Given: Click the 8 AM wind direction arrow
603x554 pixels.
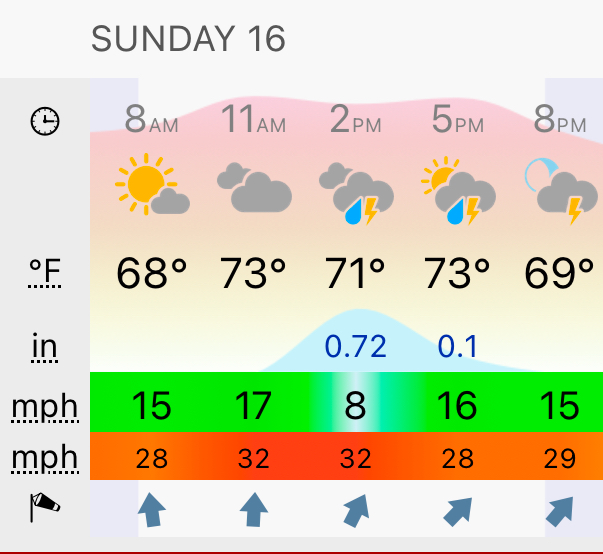Looking at the screenshot, I should point(152,510).
